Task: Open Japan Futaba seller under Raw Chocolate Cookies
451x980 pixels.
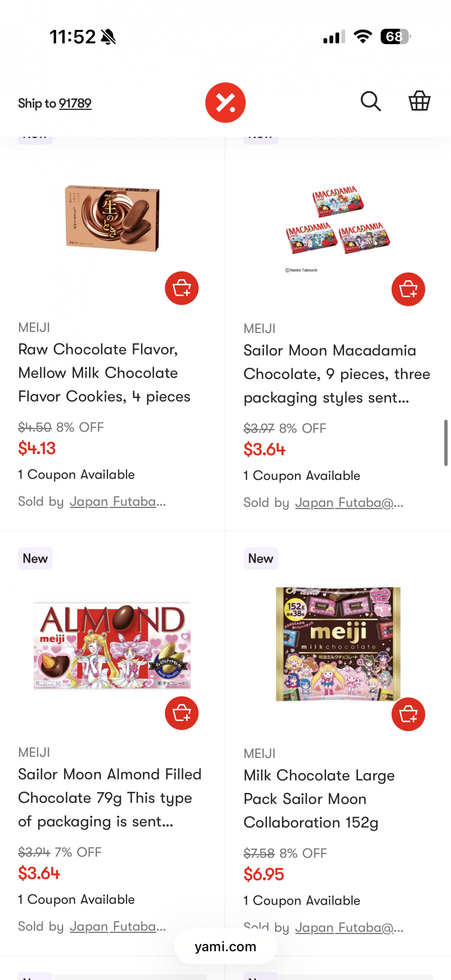Action: click(117, 501)
